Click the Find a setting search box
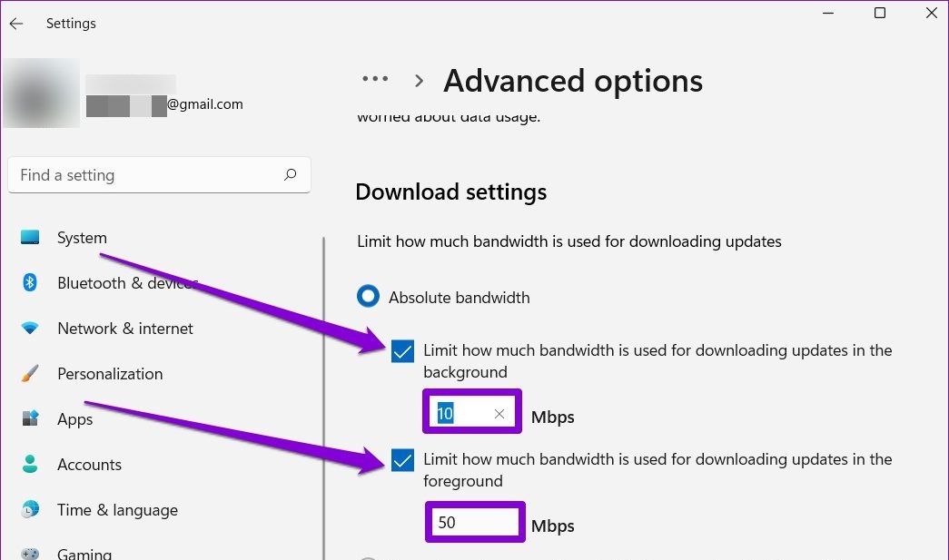The width and height of the screenshot is (949, 560). (159, 175)
